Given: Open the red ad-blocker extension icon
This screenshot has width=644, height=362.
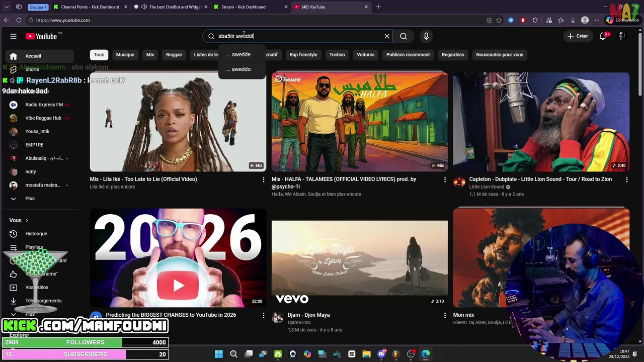Looking at the screenshot, I should pos(523,20).
